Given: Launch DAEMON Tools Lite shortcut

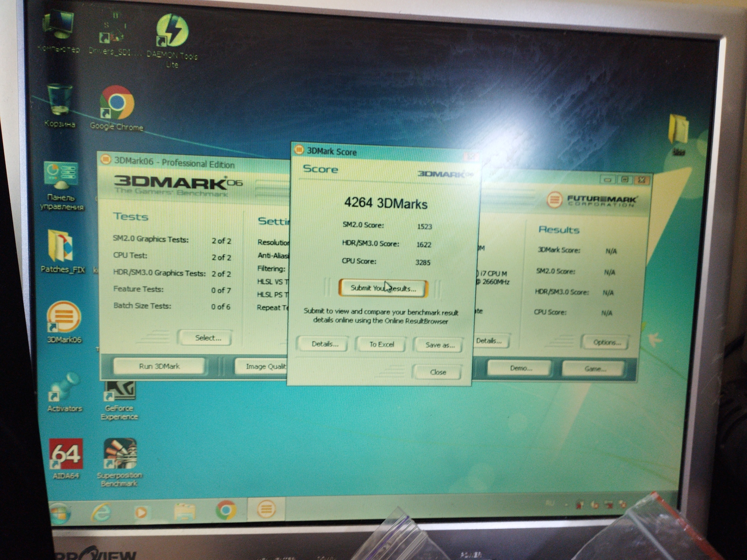Looking at the screenshot, I should (172, 41).
